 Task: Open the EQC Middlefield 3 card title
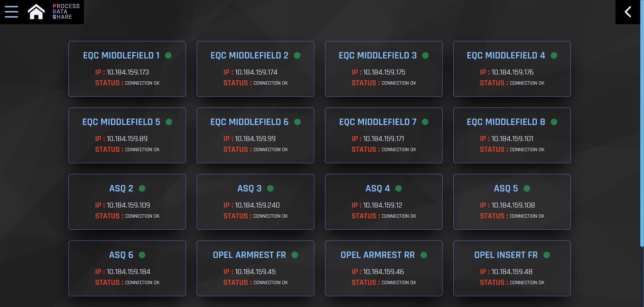[377, 55]
